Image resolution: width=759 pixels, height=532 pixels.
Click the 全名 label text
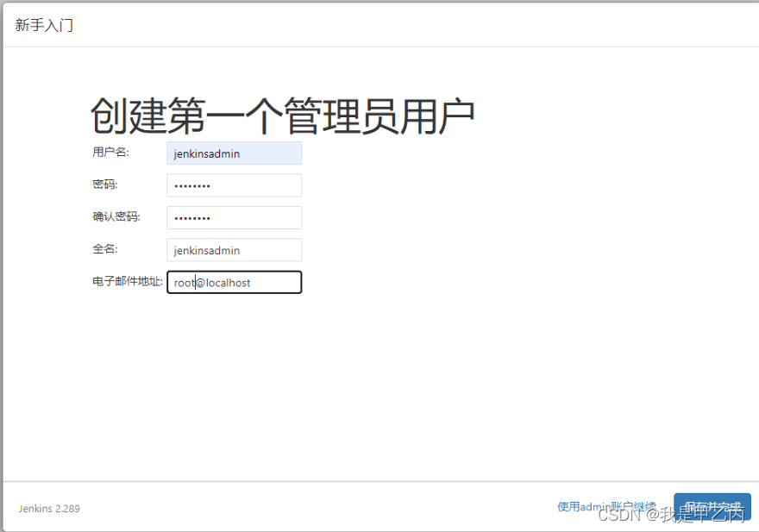point(105,249)
